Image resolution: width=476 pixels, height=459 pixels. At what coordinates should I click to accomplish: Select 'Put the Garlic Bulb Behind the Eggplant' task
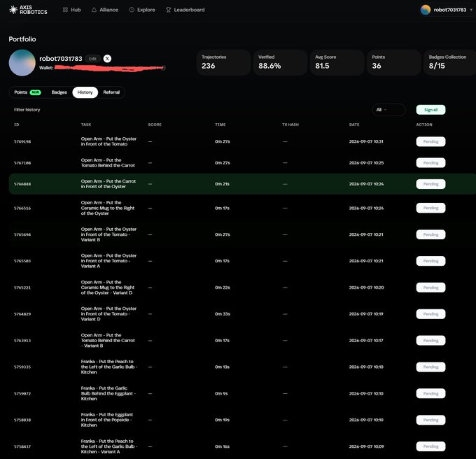pyautogui.click(x=108, y=393)
